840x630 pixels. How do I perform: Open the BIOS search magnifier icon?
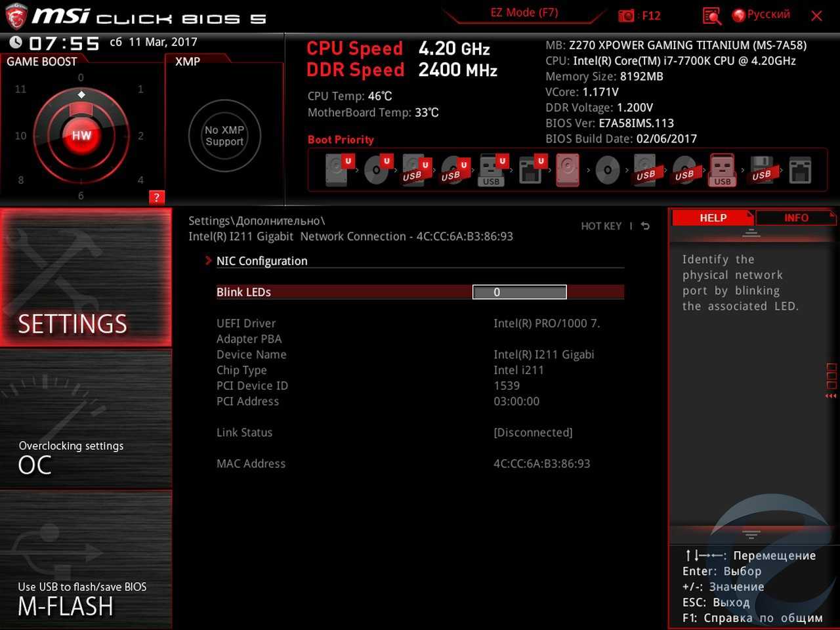pyautogui.click(x=711, y=16)
